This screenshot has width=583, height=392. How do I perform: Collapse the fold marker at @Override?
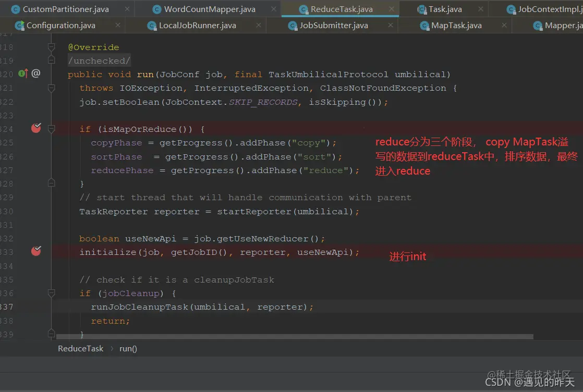[51, 47]
